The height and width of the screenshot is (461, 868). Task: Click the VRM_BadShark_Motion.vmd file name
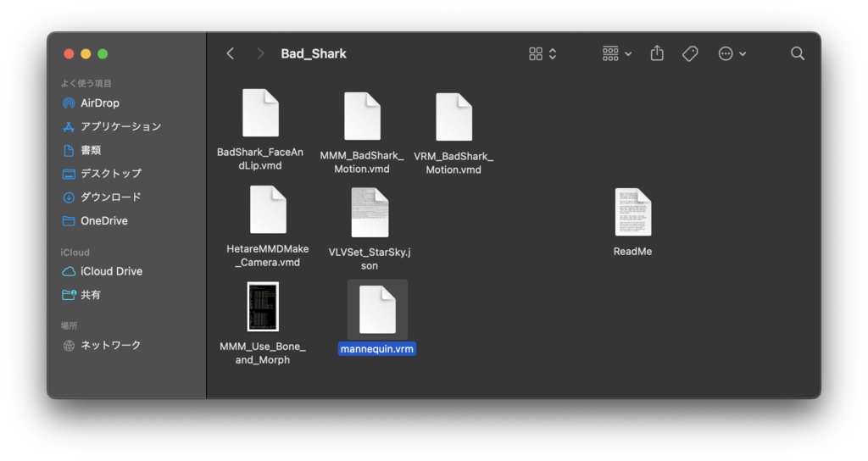[x=453, y=163]
